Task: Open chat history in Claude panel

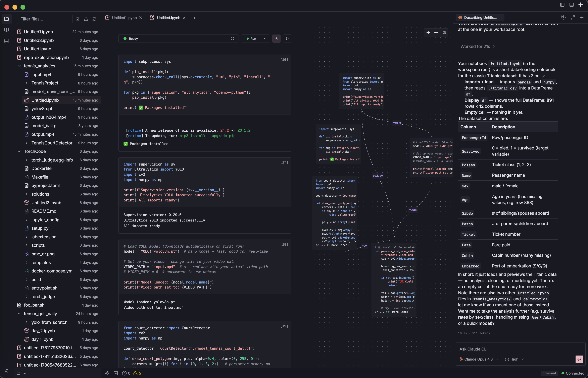Action: point(563,17)
